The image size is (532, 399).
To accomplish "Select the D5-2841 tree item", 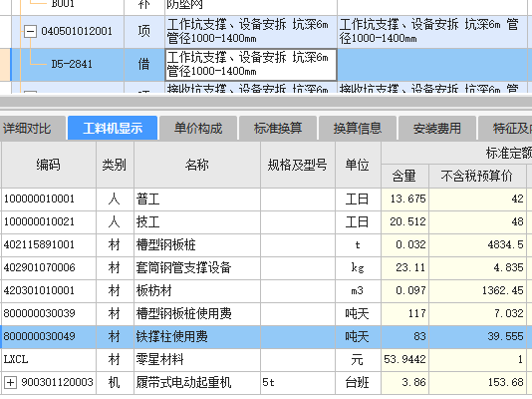I will pyautogui.click(x=72, y=64).
